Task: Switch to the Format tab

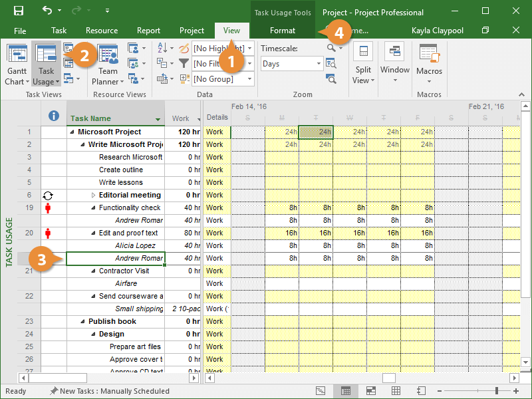Action: tap(283, 31)
